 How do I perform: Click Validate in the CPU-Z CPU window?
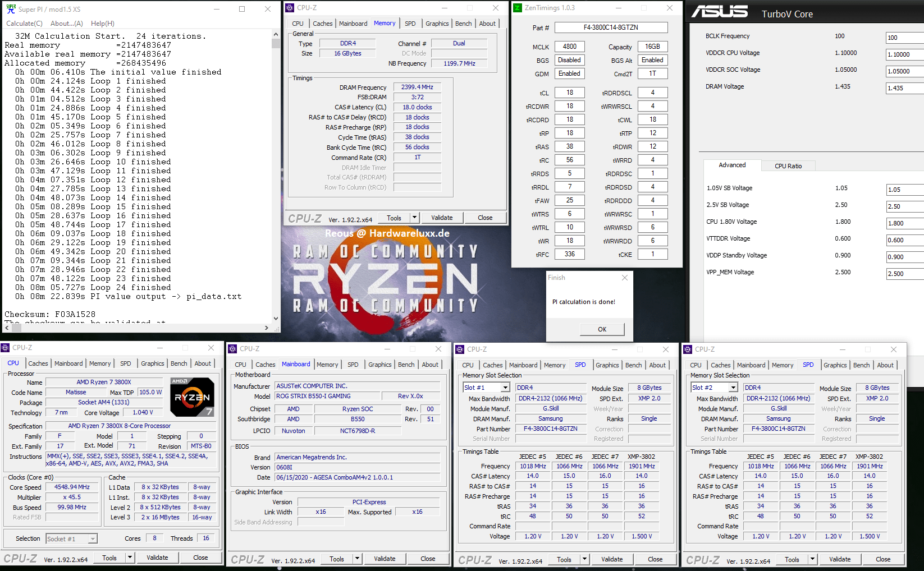[157, 558]
